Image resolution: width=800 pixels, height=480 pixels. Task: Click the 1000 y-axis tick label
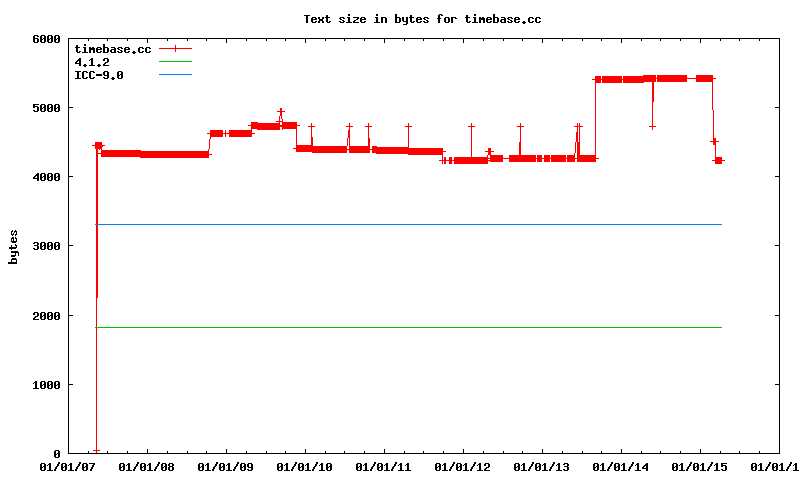point(45,385)
